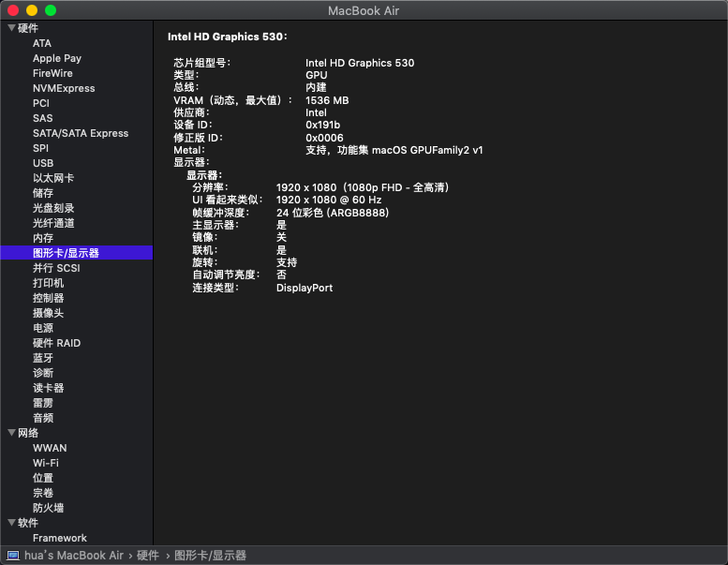Image resolution: width=728 pixels, height=565 pixels.
Task: Select WWAN under 网络
Action: click(50, 448)
